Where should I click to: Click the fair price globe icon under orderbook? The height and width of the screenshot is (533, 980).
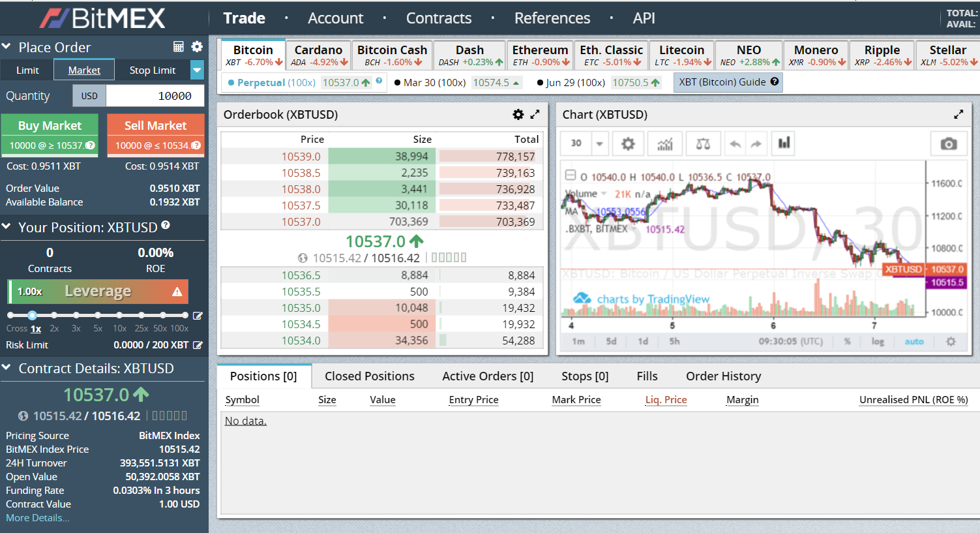click(303, 258)
